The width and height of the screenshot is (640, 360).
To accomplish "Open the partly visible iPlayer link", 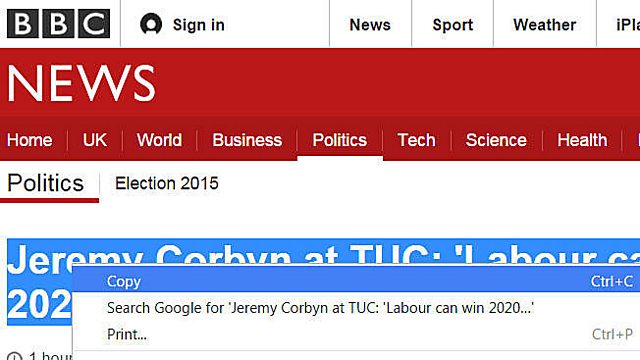I will tap(628, 25).
